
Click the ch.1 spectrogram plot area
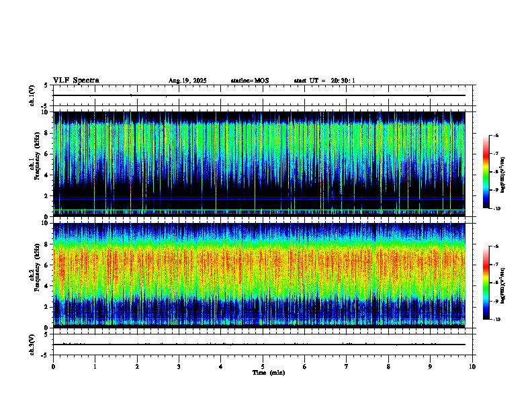click(259, 164)
